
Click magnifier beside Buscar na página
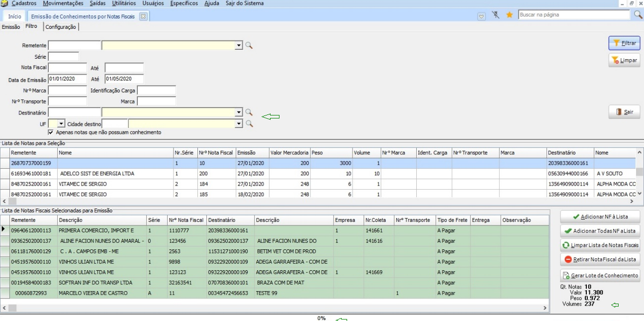click(638, 15)
